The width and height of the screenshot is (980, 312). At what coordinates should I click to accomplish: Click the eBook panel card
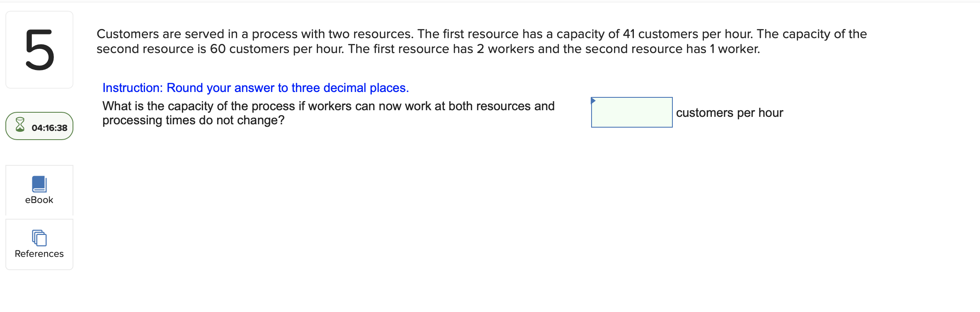39,191
